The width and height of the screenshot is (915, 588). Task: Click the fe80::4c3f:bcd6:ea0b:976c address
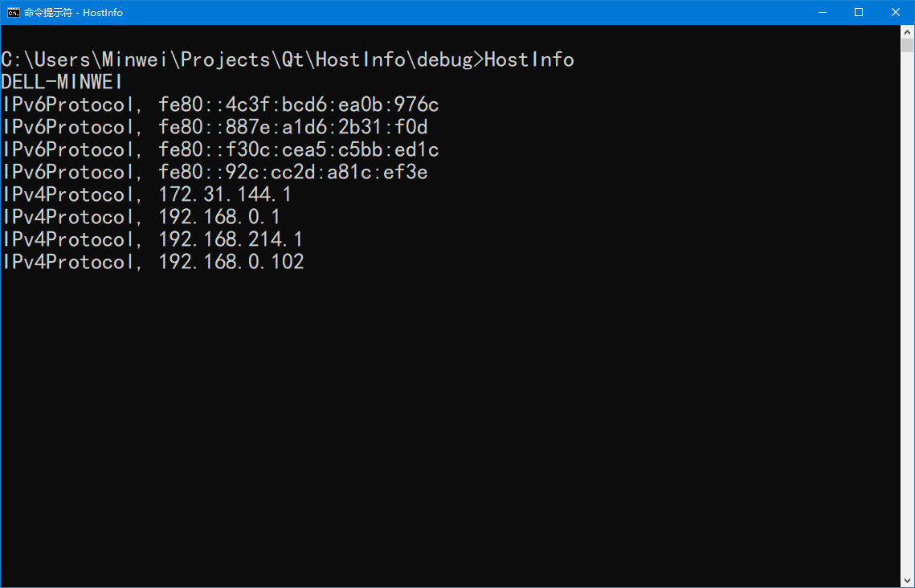299,105
